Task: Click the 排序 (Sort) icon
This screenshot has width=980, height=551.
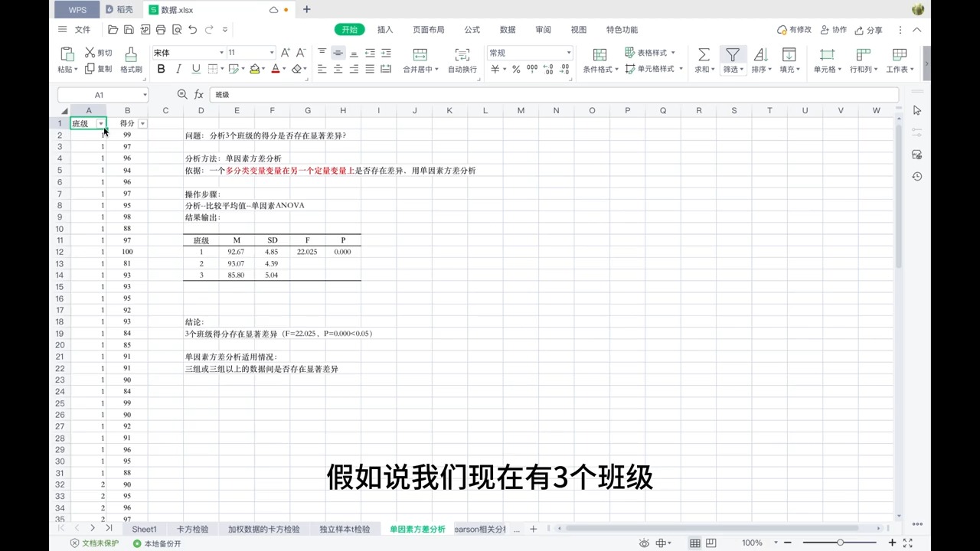Action: [759, 60]
